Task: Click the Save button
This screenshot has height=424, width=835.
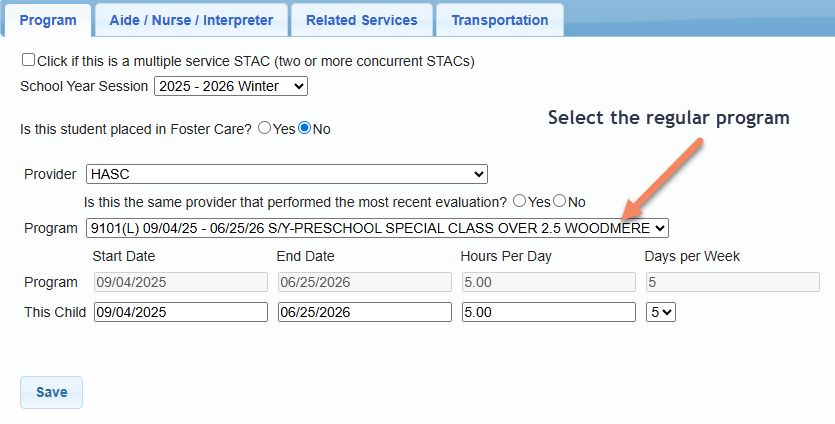Action: (x=51, y=392)
